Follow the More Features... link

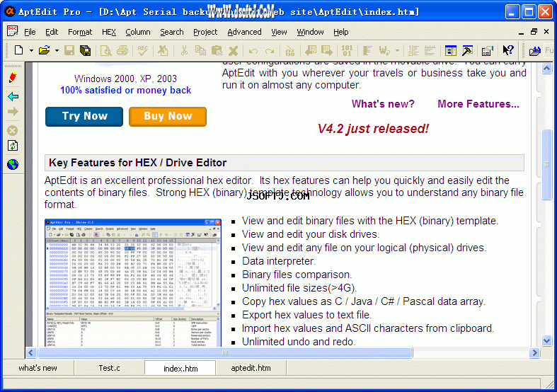pyautogui.click(x=478, y=104)
